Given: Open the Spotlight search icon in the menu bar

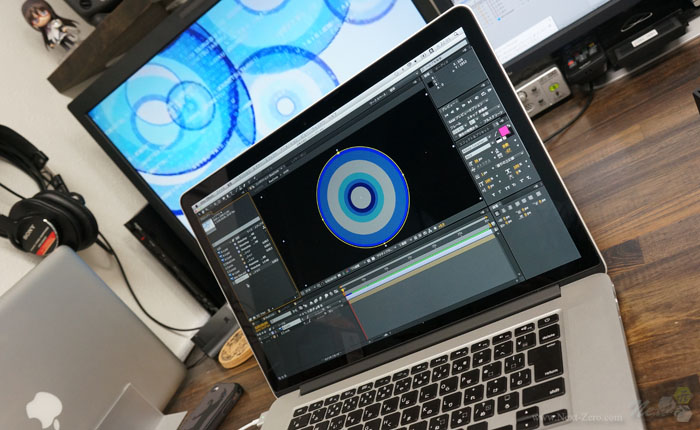Looking at the screenshot, I should [456, 33].
